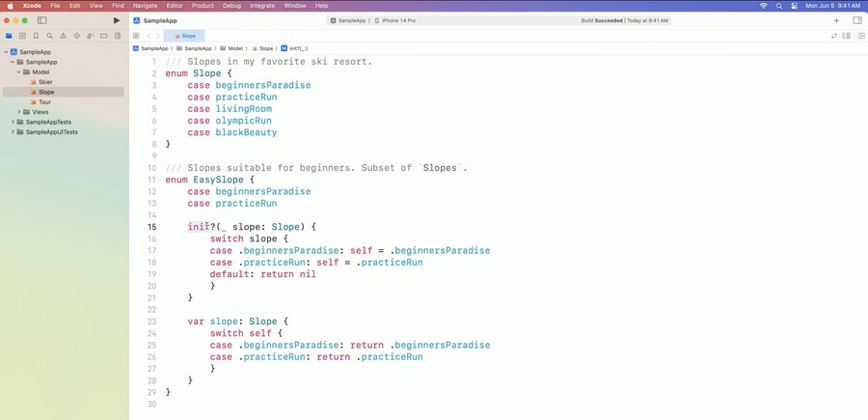868x420 pixels.
Task: Open the Breakpoint navigator icon
Action: [x=103, y=36]
